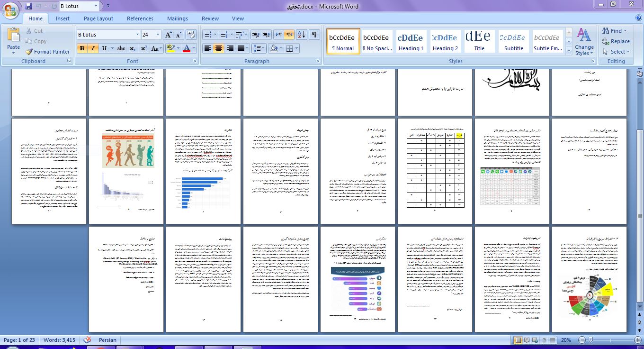Switch to the Page Layout tab

click(98, 18)
